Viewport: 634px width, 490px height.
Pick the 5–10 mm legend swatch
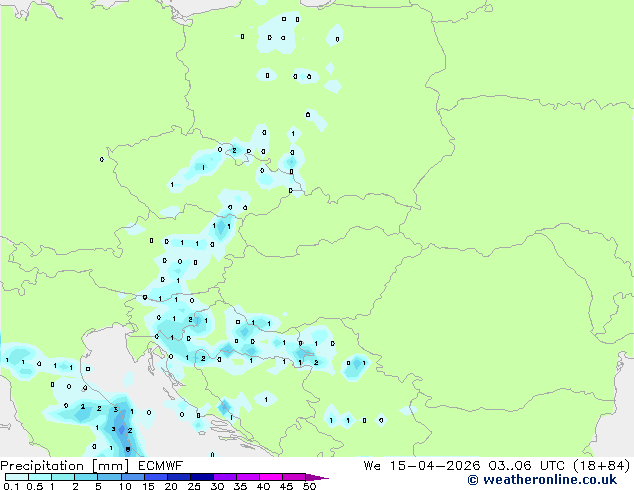coord(109,477)
